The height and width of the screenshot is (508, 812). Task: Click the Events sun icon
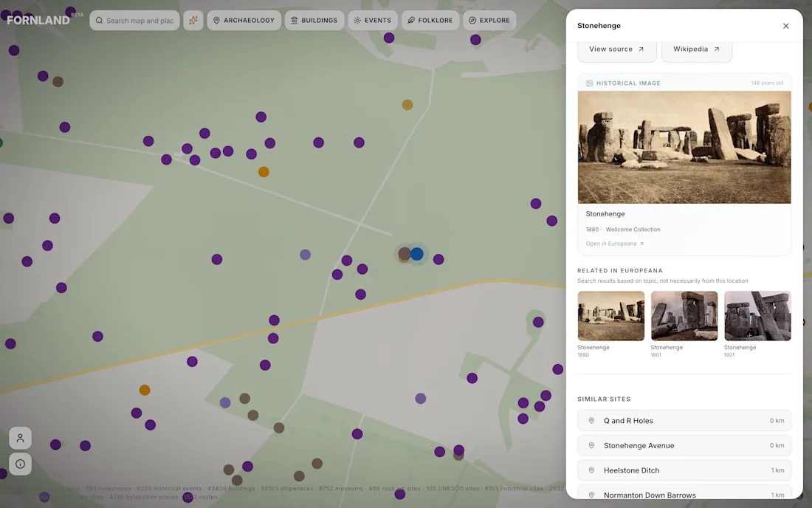(357, 20)
